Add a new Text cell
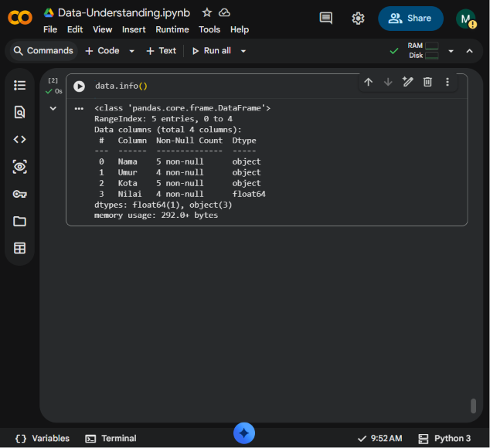The width and height of the screenshot is (490, 448). tap(162, 51)
